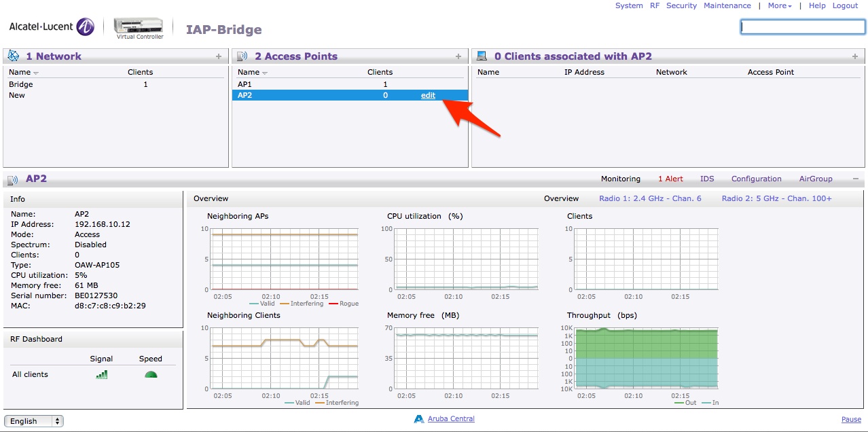Open Radio 1: 2.4 GHz view
The height and width of the screenshot is (432, 868).
point(650,198)
